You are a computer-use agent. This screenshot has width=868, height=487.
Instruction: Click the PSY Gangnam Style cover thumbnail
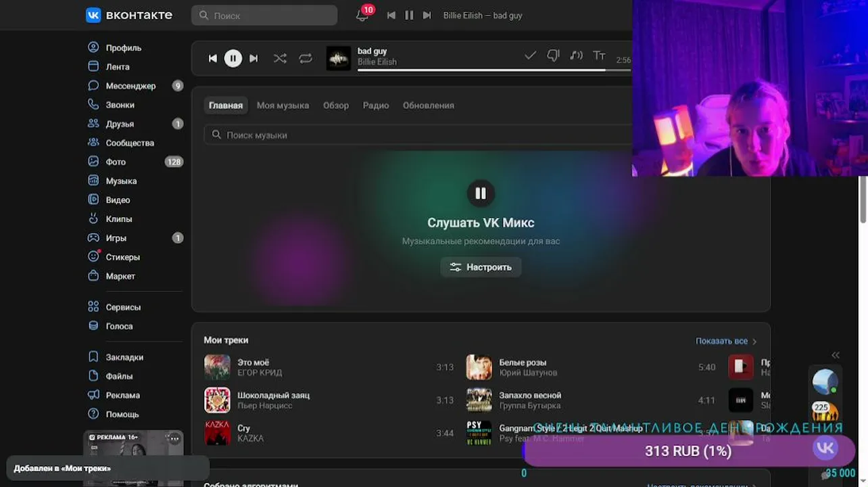click(479, 433)
